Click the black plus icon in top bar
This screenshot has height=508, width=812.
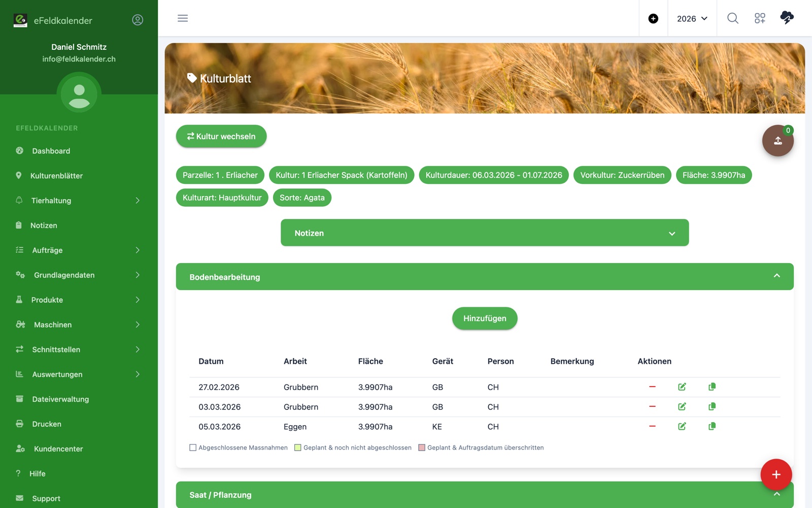click(653, 19)
